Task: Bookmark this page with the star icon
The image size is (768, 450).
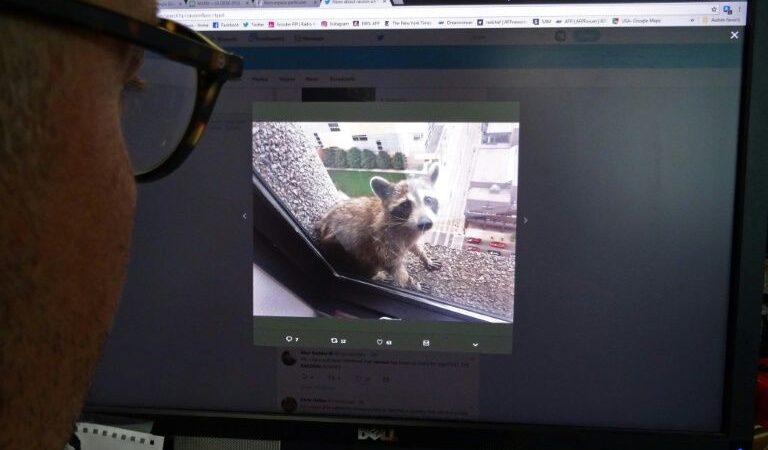Action: click(714, 9)
